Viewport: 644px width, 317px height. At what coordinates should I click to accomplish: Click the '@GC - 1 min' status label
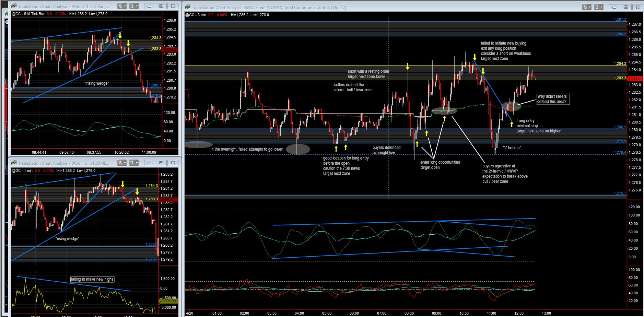point(22,171)
